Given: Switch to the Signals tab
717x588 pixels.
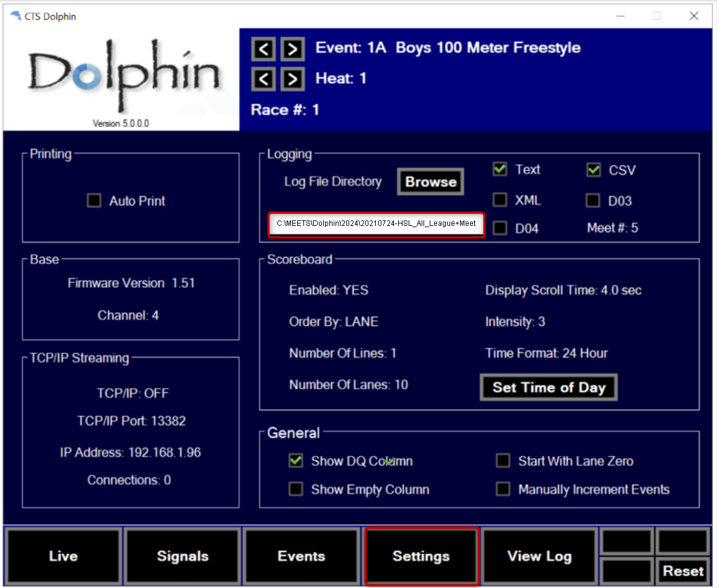Looking at the screenshot, I should tap(183, 556).
